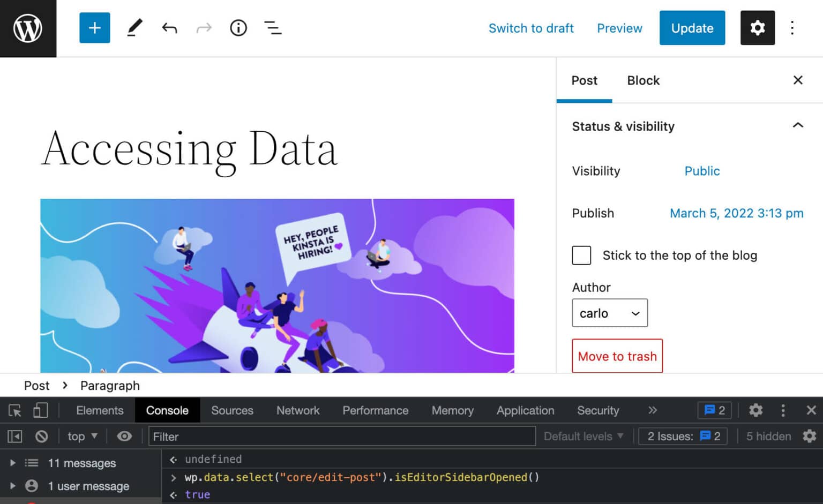The width and height of the screenshot is (823, 504).
Task: Clear the DevTools console
Action: 42,436
